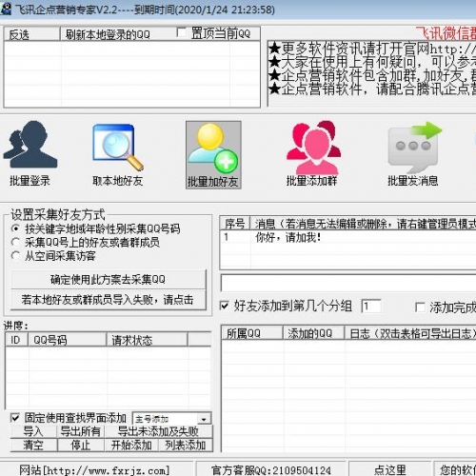Screen dimensions: 476x476
Task: Click the ID column header
Action: 17,340
